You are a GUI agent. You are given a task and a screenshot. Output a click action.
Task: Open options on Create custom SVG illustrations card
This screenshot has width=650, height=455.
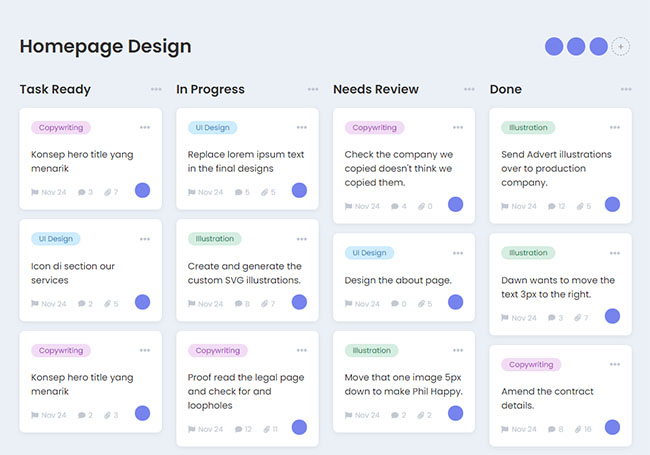[302, 239]
